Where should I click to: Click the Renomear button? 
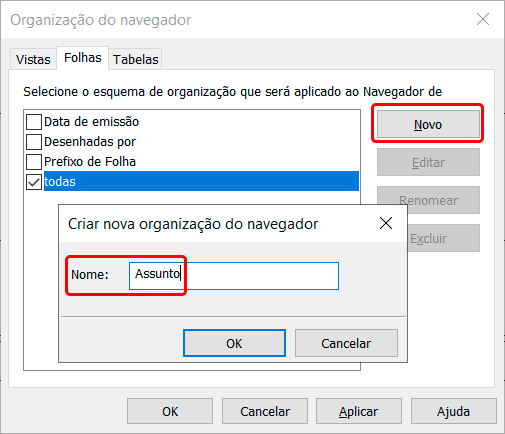[x=428, y=200]
